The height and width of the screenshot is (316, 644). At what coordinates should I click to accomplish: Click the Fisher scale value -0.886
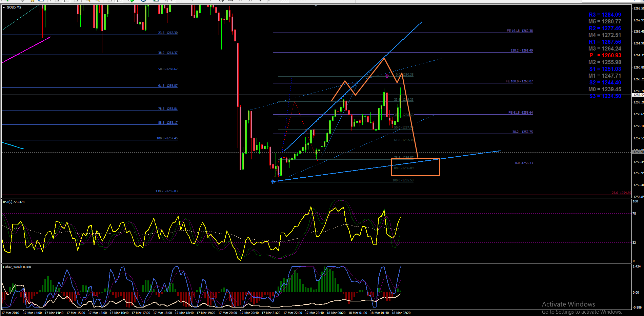(x=637, y=308)
